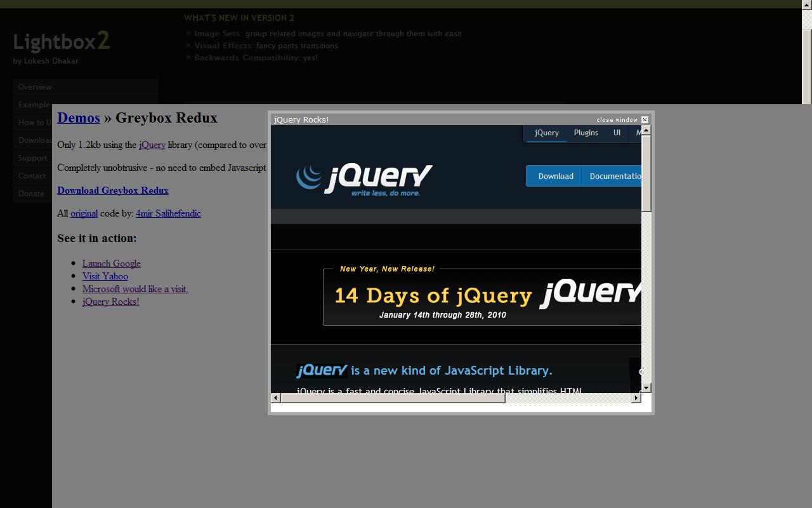Switch to the Plugins tab
The height and width of the screenshot is (508, 812).
586,133
